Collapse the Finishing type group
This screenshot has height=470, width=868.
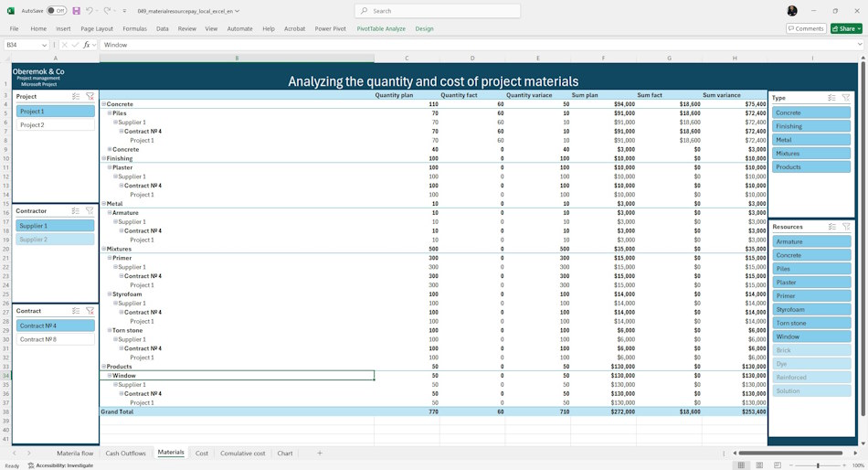[x=103, y=158]
